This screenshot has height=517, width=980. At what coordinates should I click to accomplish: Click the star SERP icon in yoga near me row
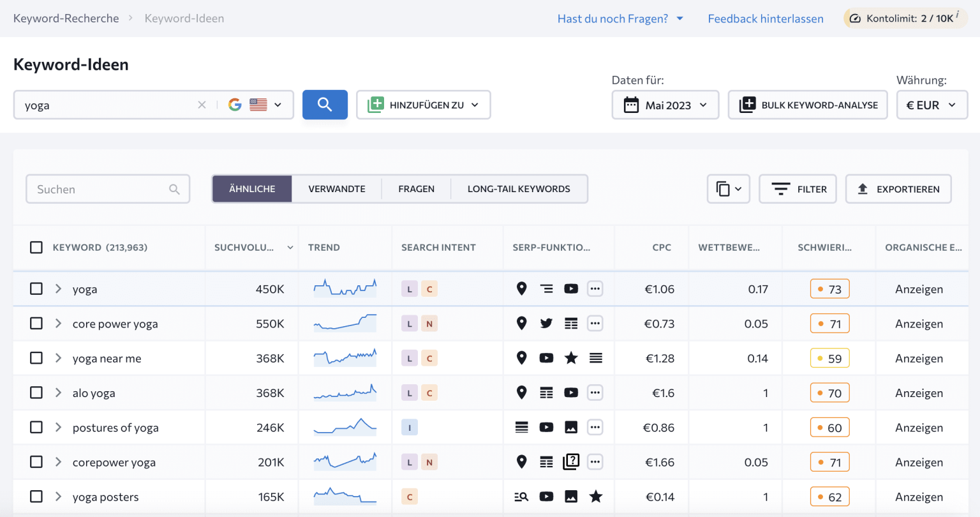pos(571,358)
